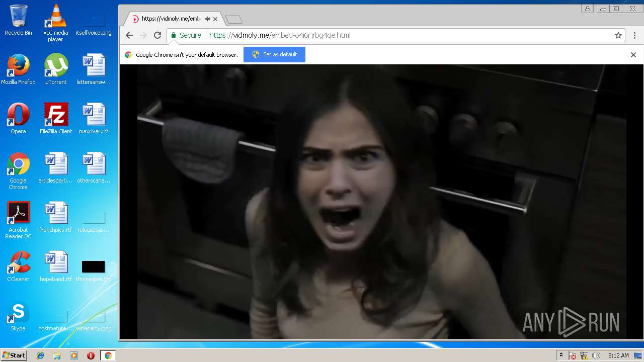Mute the tab using its speaker icon
644x362 pixels.
point(207,19)
